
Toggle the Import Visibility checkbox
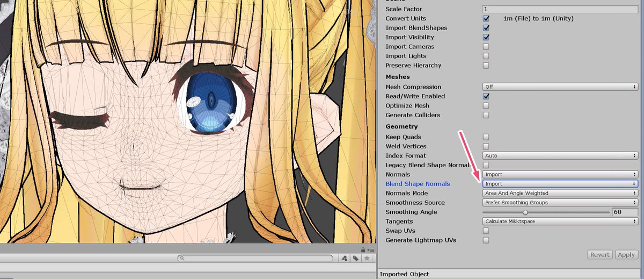pos(486,37)
